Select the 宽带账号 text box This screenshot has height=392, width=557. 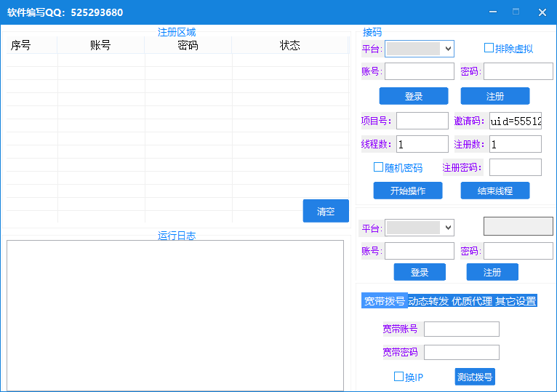[461, 329]
